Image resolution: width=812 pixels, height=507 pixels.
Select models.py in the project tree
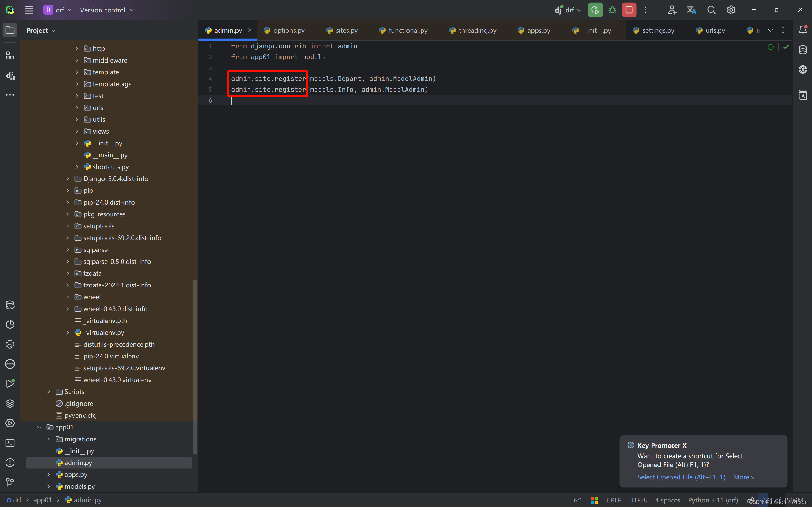pyautogui.click(x=80, y=486)
